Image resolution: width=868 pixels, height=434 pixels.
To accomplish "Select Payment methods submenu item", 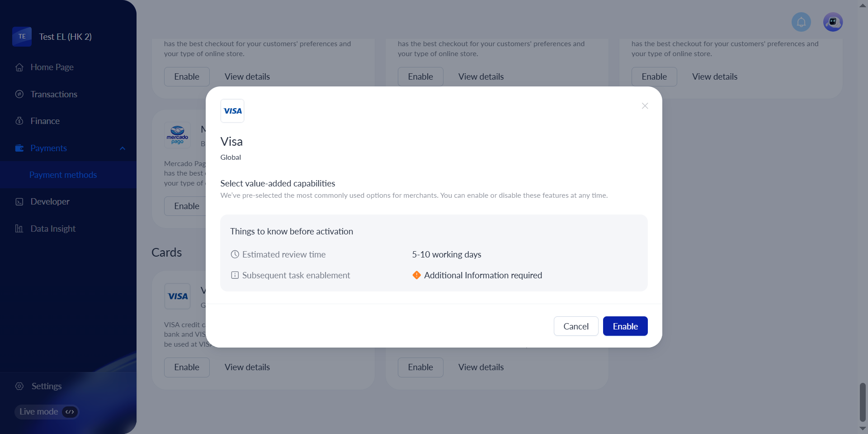I will coord(63,175).
